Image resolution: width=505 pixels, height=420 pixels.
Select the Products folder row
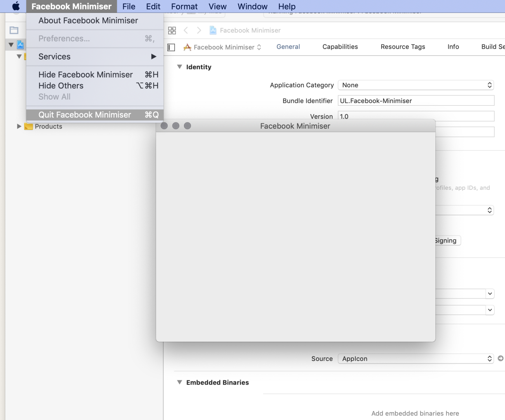click(48, 126)
